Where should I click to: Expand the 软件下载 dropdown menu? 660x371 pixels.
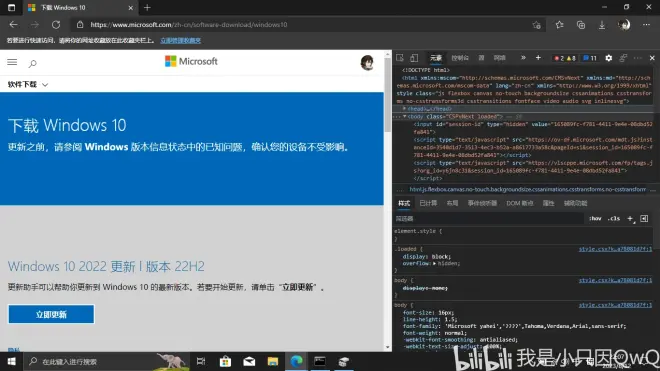coord(28,84)
